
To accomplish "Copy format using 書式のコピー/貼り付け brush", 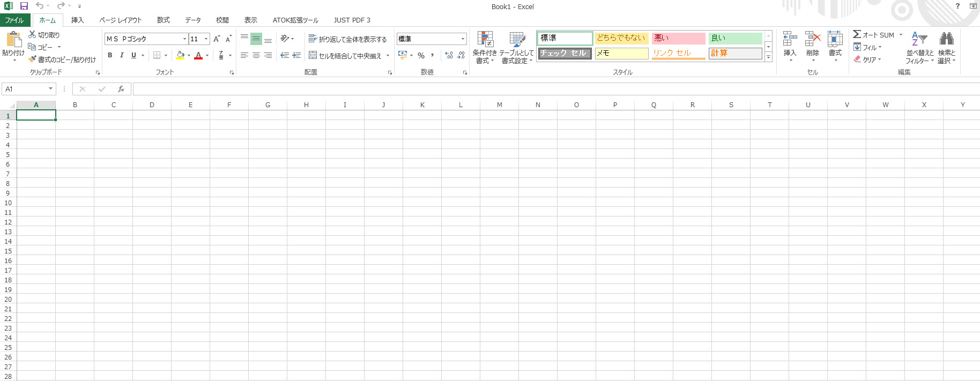I will click(x=62, y=59).
